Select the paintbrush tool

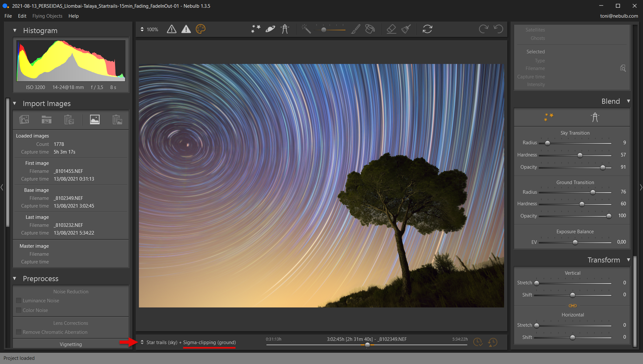pos(356,29)
